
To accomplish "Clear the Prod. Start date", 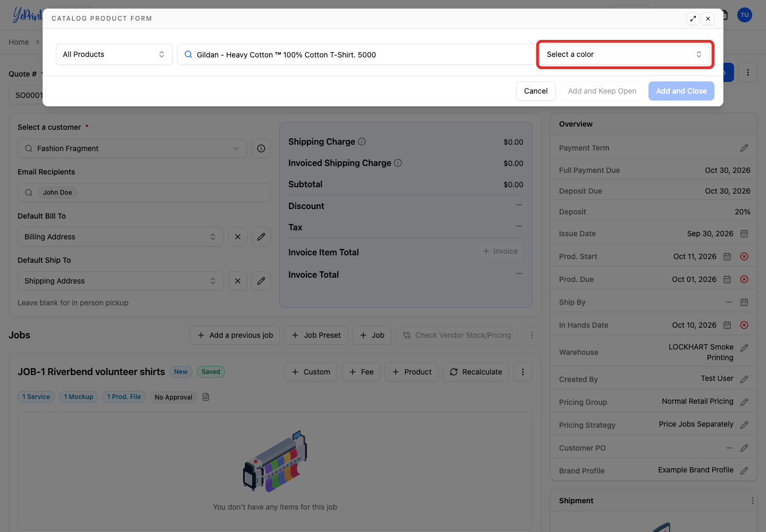I will [744, 256].
